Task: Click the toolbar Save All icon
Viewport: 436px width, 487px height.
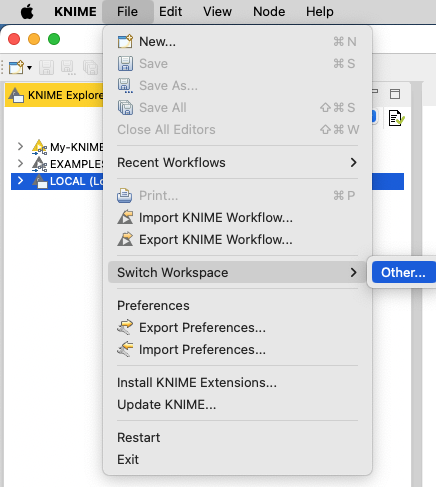Action: pyautogui.click(x=90, y=68)
